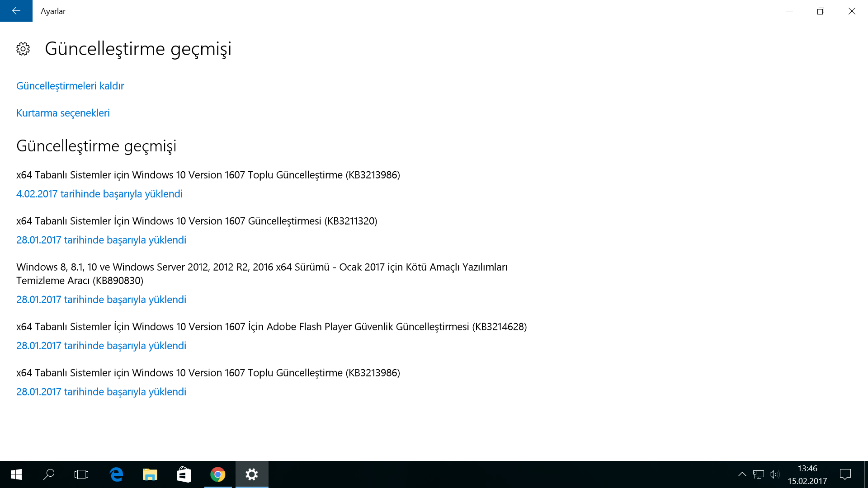Open the Windows Store taskbar icon

pos(184,474)
